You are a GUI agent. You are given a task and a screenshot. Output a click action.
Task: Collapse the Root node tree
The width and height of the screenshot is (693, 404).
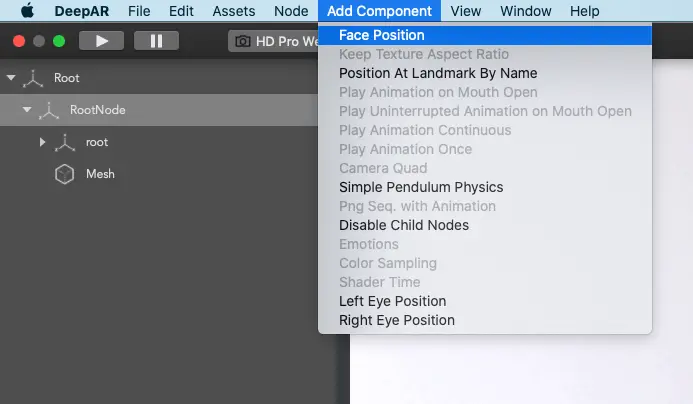(x=11, y=78)
